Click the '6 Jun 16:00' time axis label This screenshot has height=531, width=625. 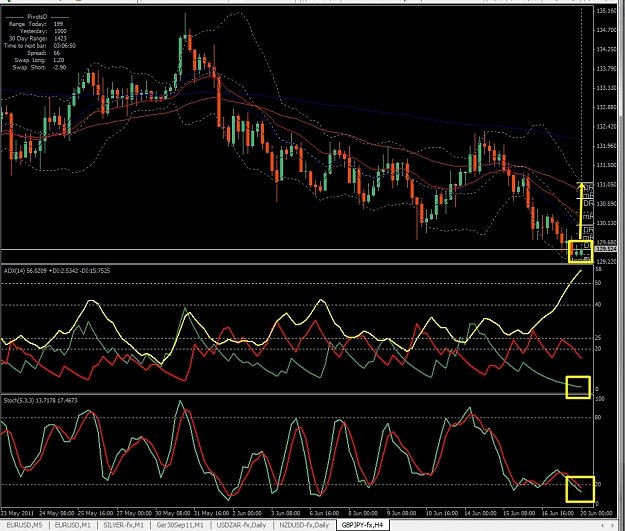coord(324,513)
